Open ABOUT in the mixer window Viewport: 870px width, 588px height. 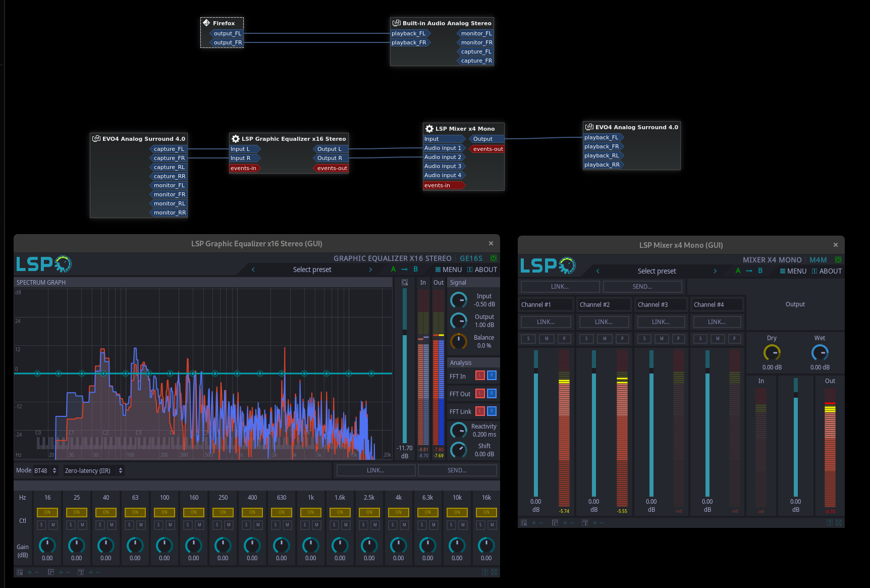[x=827, y=271]
